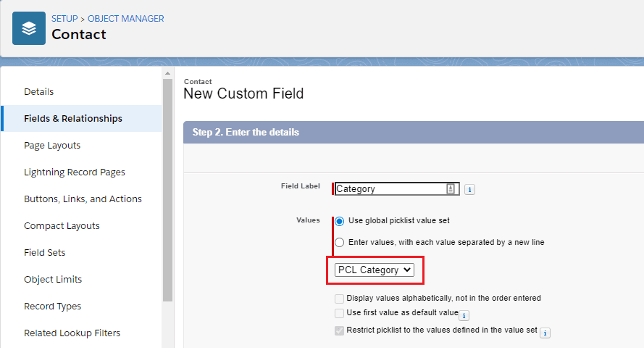This screenshot has width=644, height=350.
Task: Click the OBJECT MANAGER breadcrumb link
Action: point(126,18)
